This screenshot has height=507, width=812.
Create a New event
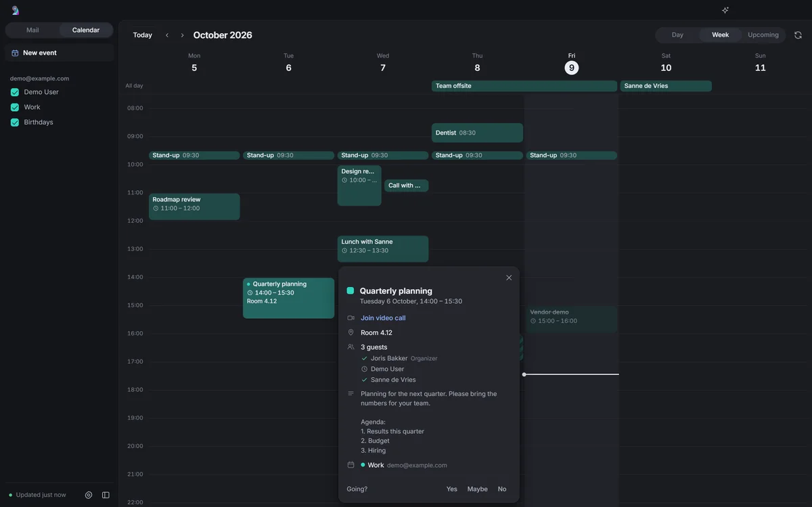click(x=60, y=53)
